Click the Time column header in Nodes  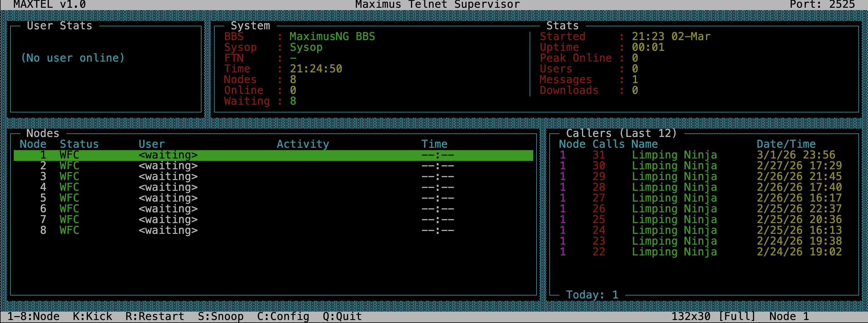coord(434,144)
